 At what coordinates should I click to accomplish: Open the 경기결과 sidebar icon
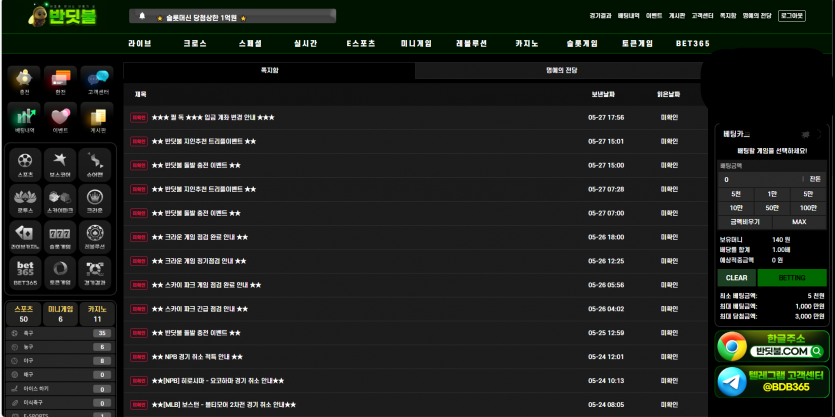[x=95, y=273]
